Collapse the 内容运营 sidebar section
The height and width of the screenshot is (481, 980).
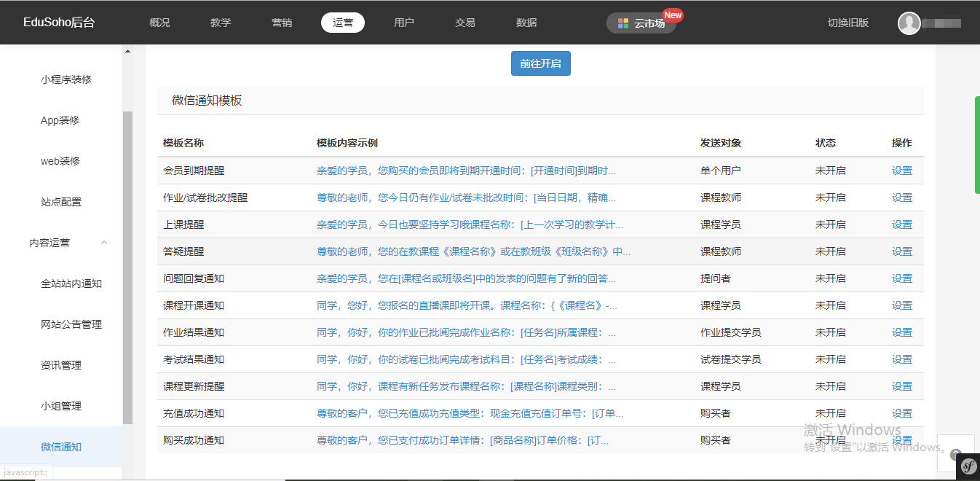point(103,243)
